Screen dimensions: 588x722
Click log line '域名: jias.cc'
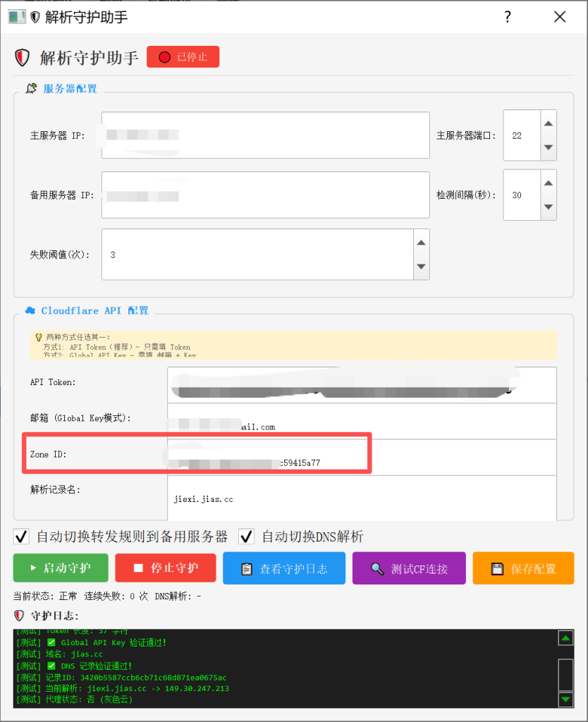60,654
